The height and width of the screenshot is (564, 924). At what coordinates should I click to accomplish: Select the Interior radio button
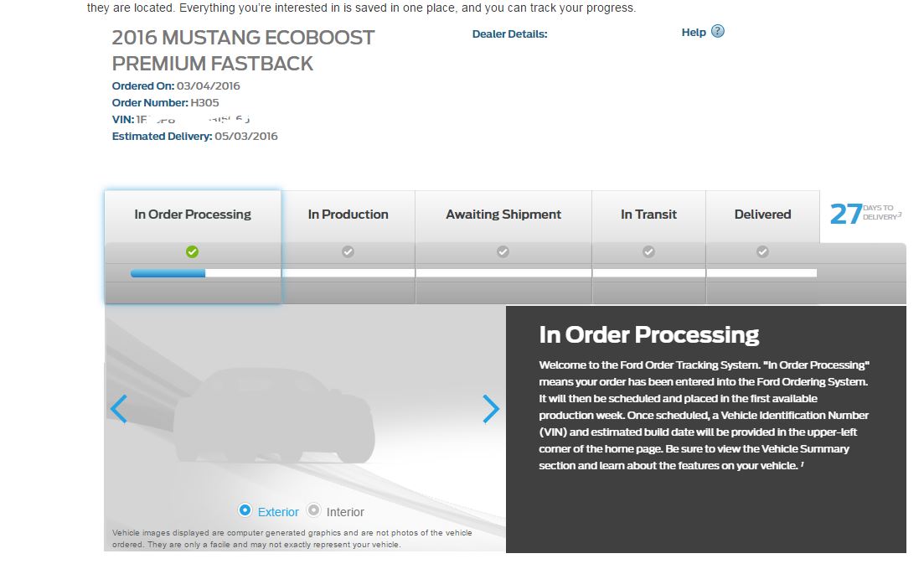coord(313,510)
